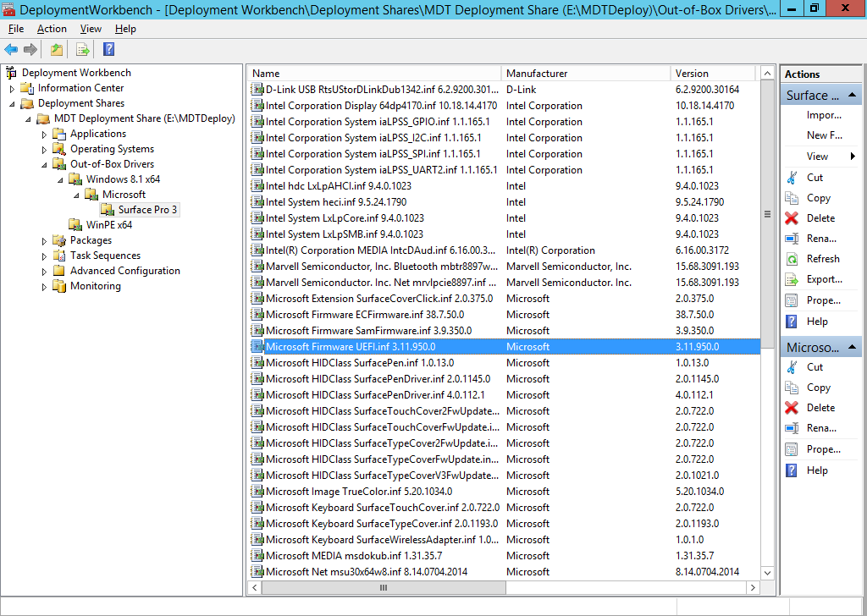
Task: Collapse the Surface actions section
Action: (852, 95)
